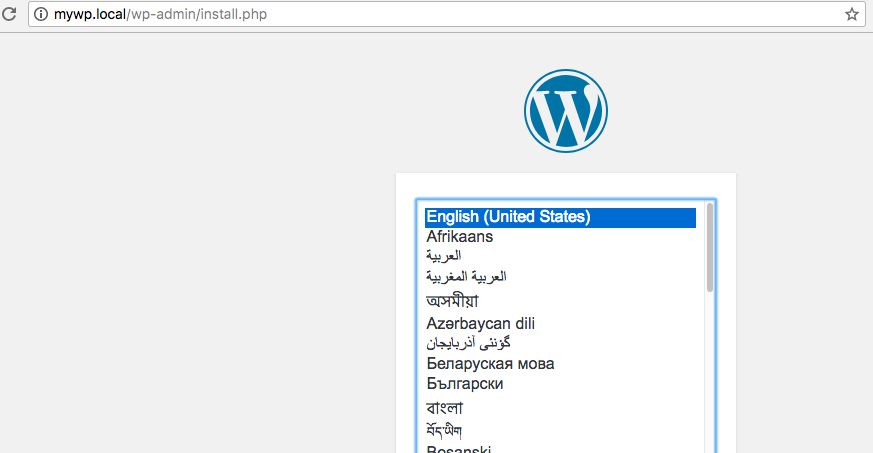Choose Беларуская мова language
This screenshot has height=453, width=873.
click(x=561, y=364)
